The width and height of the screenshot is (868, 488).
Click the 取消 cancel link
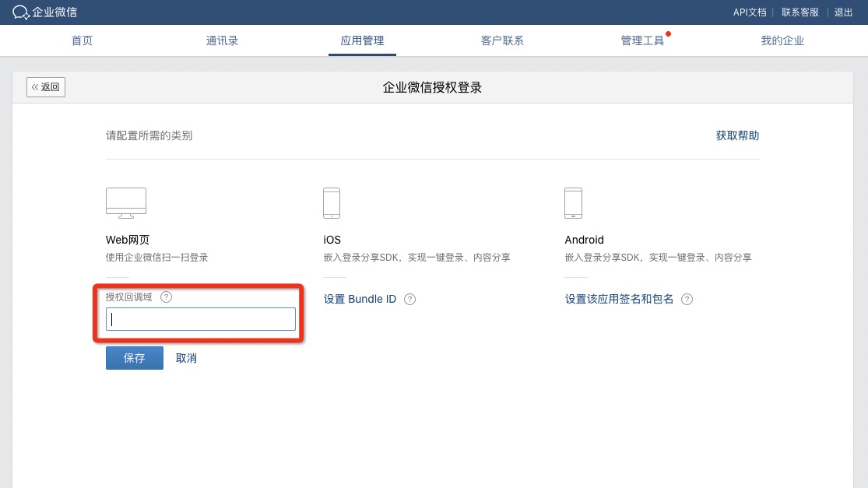(x=186, y=358)
